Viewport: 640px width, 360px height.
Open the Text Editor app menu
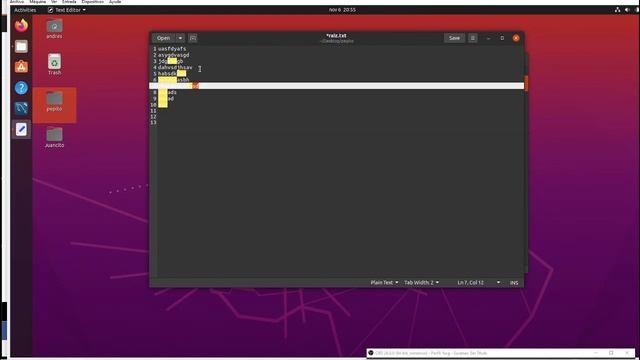click(x=67, y=10)
